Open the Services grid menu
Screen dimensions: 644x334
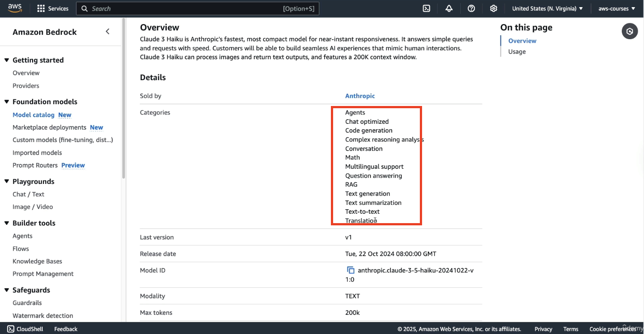53,8
